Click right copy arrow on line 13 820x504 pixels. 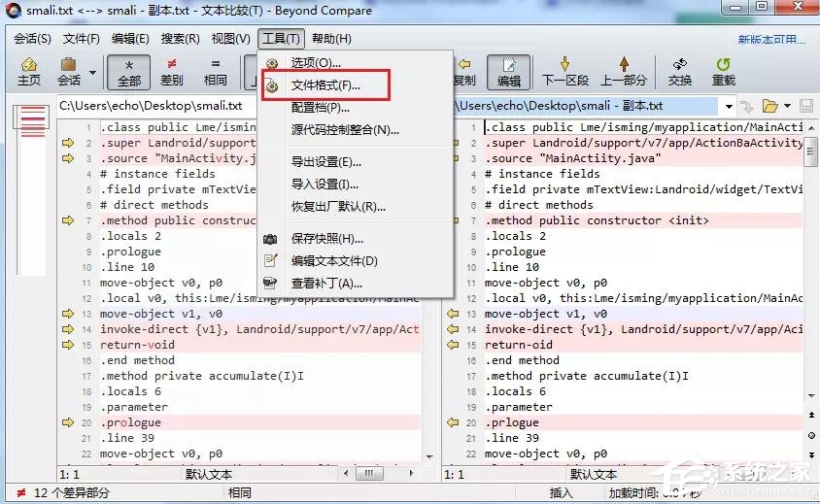tap(453, 314)
